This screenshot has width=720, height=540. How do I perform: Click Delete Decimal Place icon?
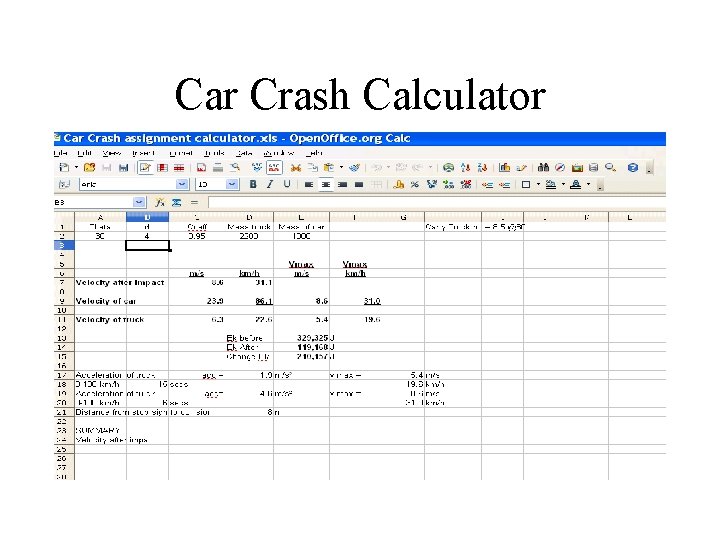pos(466,185)
